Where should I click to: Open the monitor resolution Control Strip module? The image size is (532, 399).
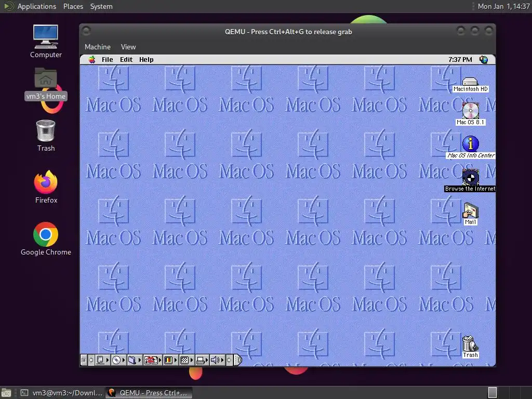[187, 360]
